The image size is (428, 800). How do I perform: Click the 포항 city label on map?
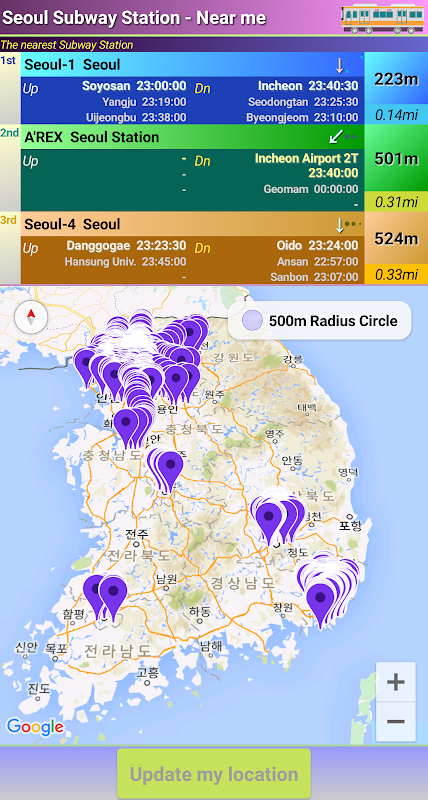coord(349,525)
